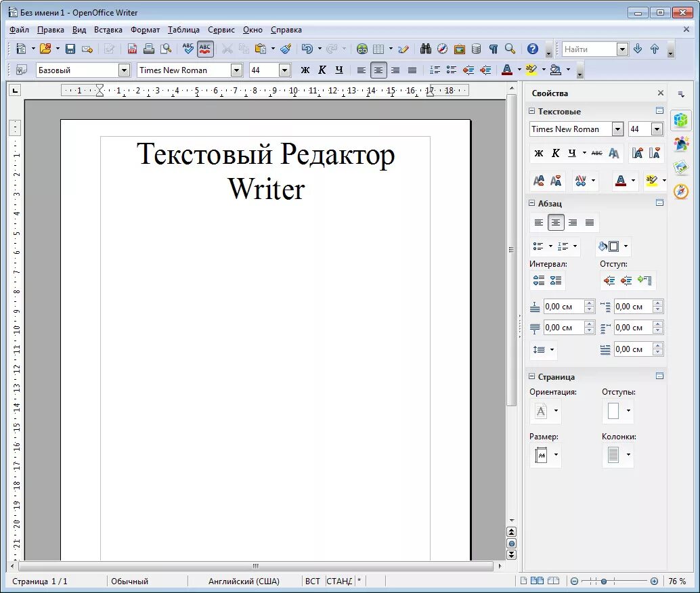The image size is (700, 593).
Task: Click the Undo arrow icon
Action: pyautogui.click(x=307, y=49)
